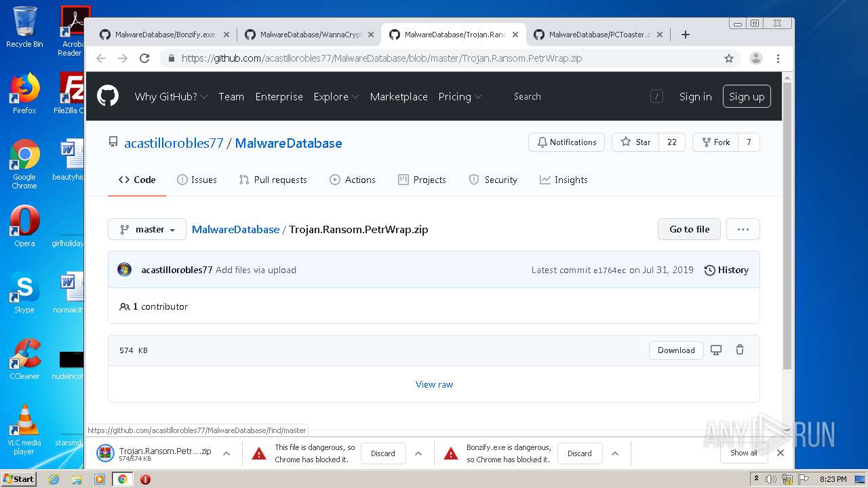Screen dimensions: 868x488
Task: Open the Chrome profile avatar icon
Action: click(756, 58)
